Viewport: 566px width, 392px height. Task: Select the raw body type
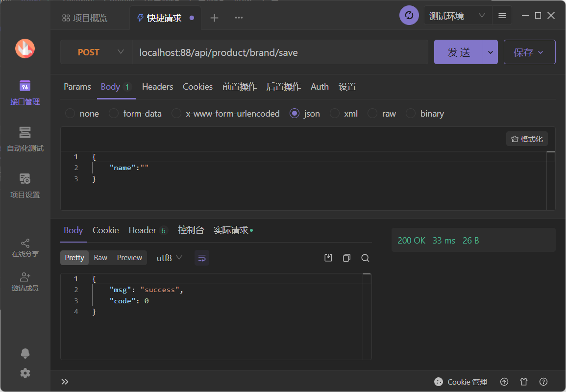(382, 114)
